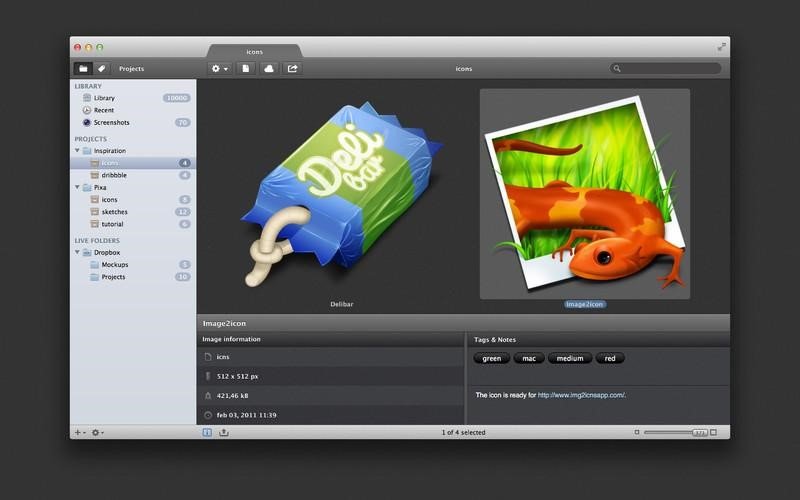Click the 'mac' tag pill
The image size is (800, 500).
(529, 359)
